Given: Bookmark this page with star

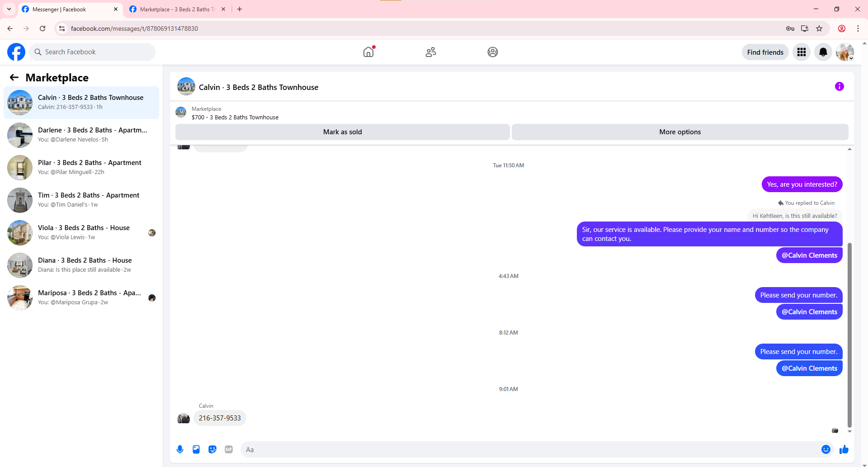Looking at the screenshot, I should click(x=819, y=28).
